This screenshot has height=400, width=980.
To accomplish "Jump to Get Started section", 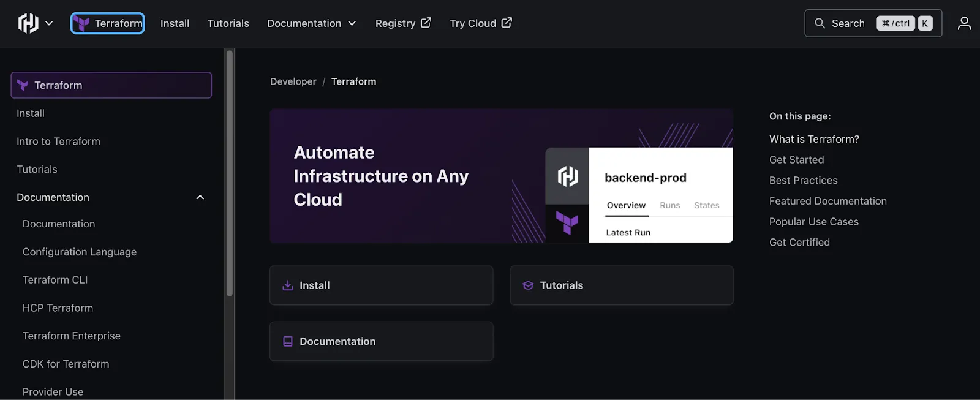I will coord(796,160).
